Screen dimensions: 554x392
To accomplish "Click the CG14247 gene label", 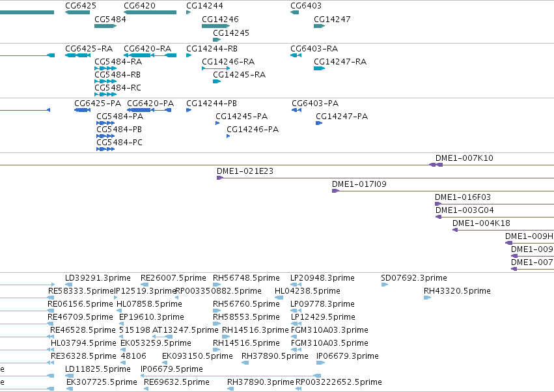I will pos(332,19).
